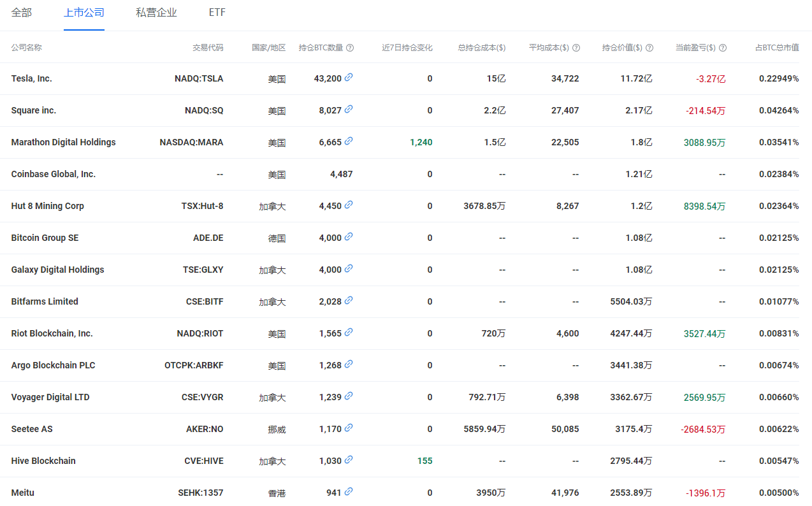
Task: Click Seetee's 50,085 average cost value
Action: point(565,429)
